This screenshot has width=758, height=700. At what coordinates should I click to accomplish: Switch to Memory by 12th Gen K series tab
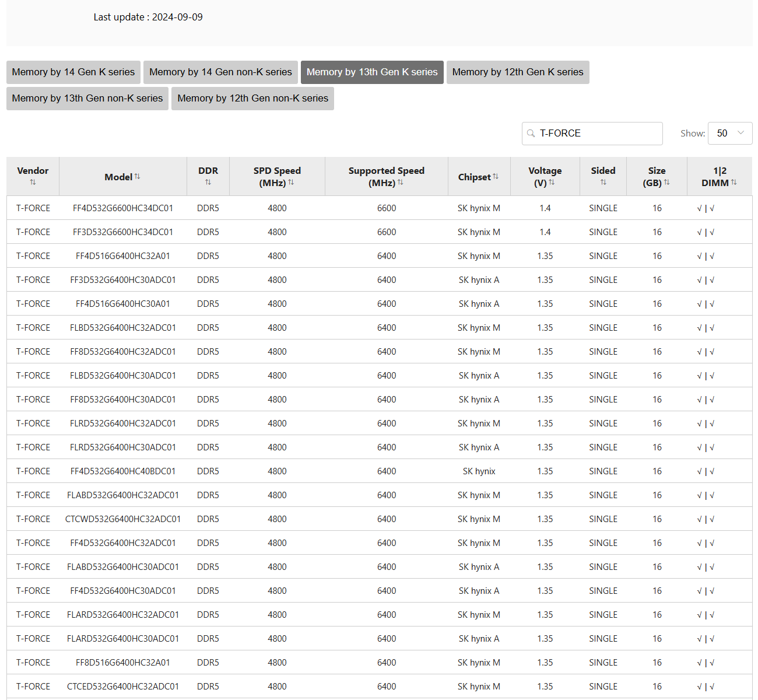pos(518,72)
